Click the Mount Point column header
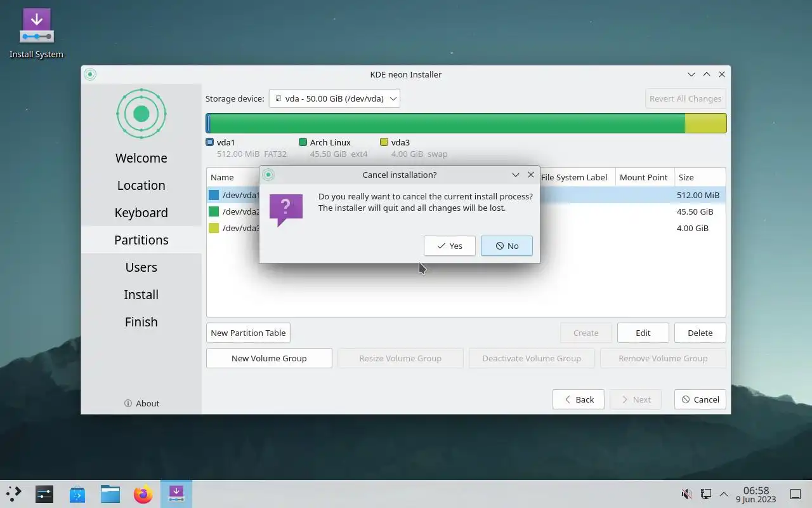Image resolution: width=812 pixels, height=508 pixels. point(644,177)
